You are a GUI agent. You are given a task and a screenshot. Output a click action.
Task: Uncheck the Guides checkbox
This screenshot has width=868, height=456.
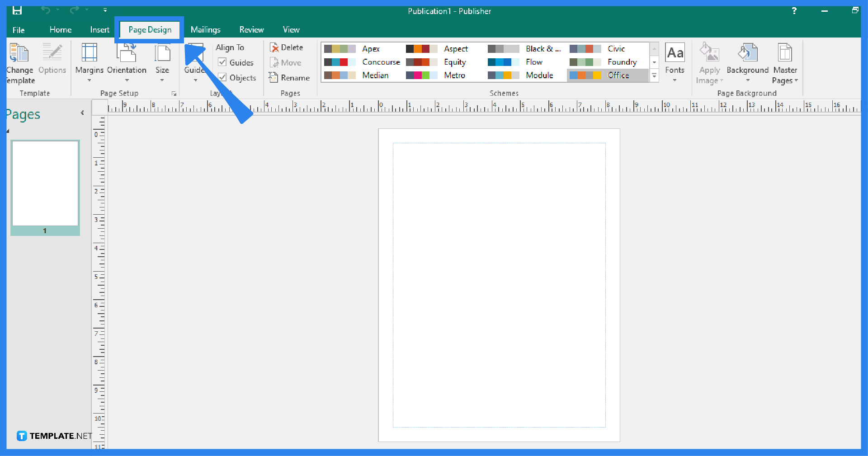[222, 62]
